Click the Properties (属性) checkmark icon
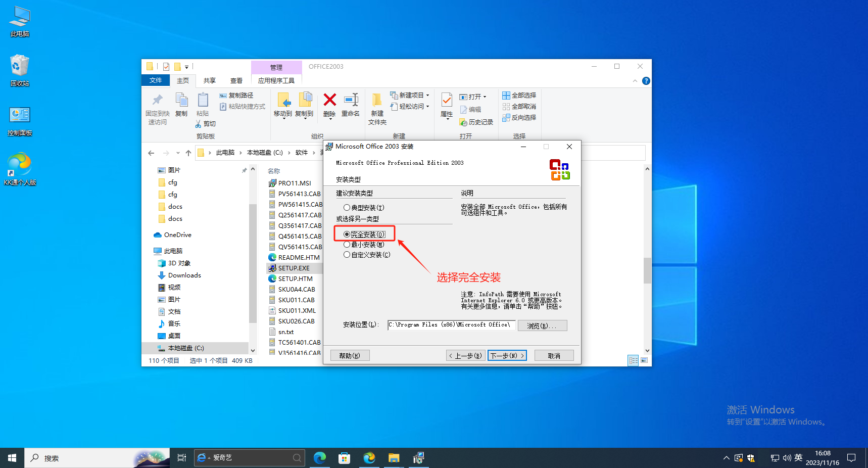868x468 pixels. (x=447, y=100)
